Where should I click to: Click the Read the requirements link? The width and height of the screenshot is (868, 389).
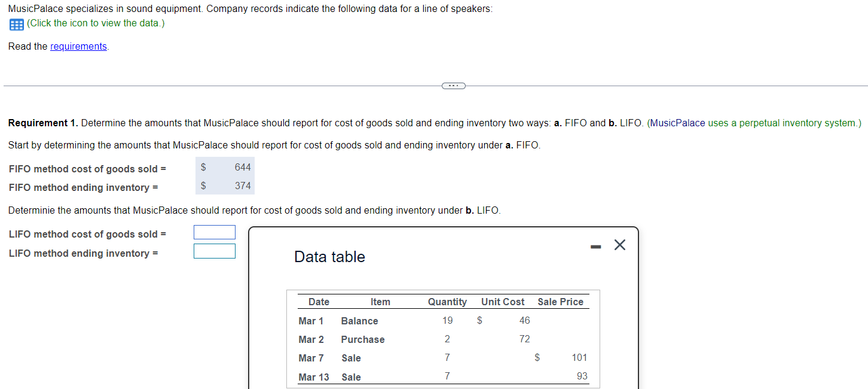click(x=78, y=46)
